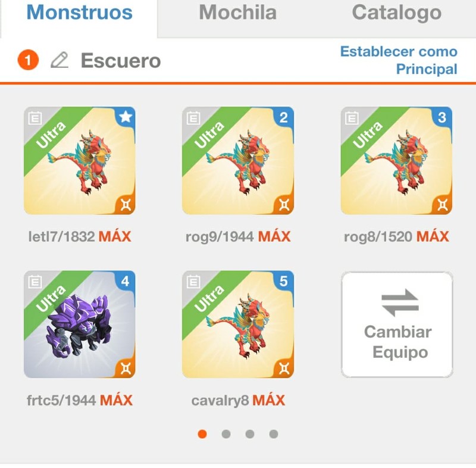
Task: Tap slot number 5 badge on cavalry8 card
Action: (x=284, y=281)
